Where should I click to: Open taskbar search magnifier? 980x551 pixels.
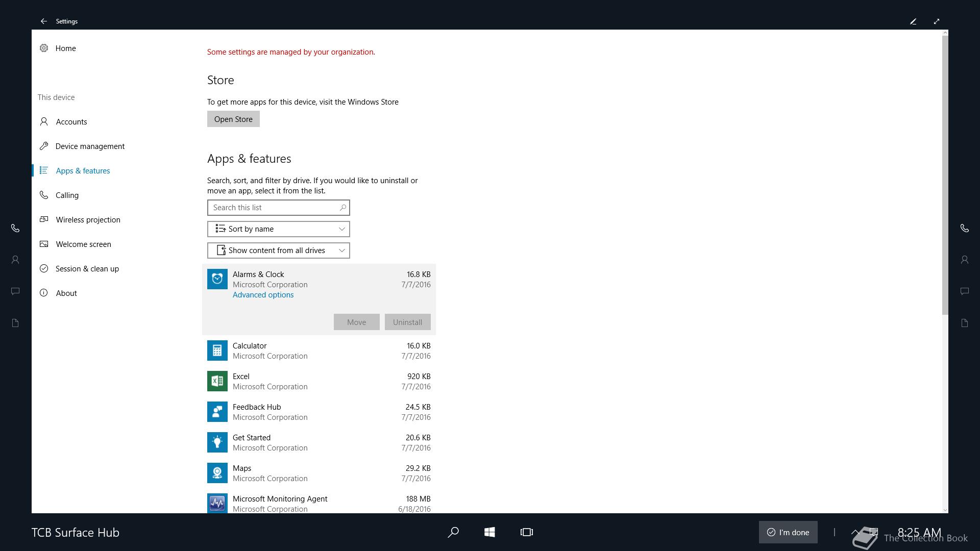453,532
